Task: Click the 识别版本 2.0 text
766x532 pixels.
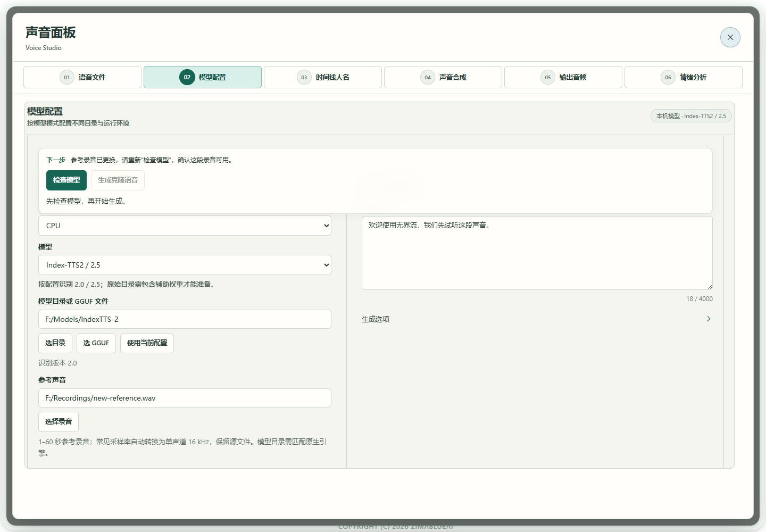Action: coord(57,363)
